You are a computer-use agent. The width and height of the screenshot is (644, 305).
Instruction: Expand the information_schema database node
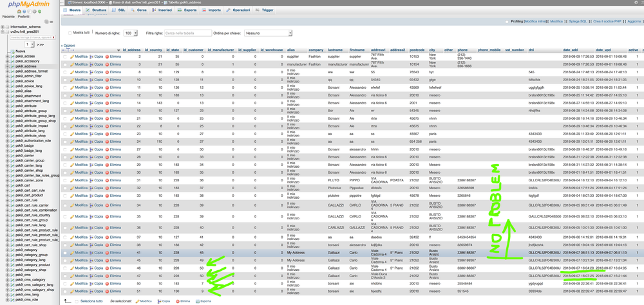click(x=3, y=27)
